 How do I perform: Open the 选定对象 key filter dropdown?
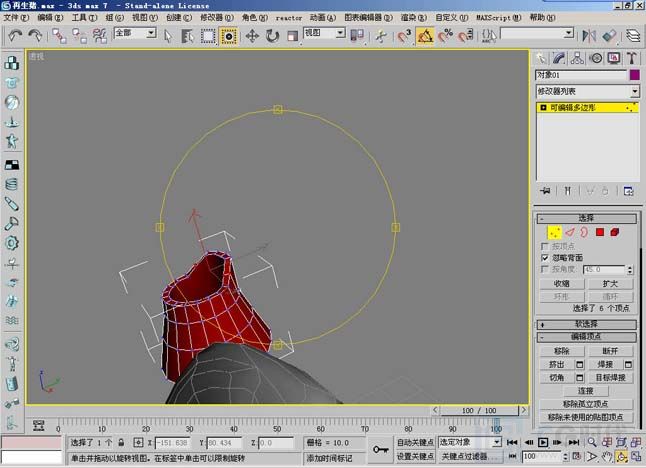pos(470,442)
